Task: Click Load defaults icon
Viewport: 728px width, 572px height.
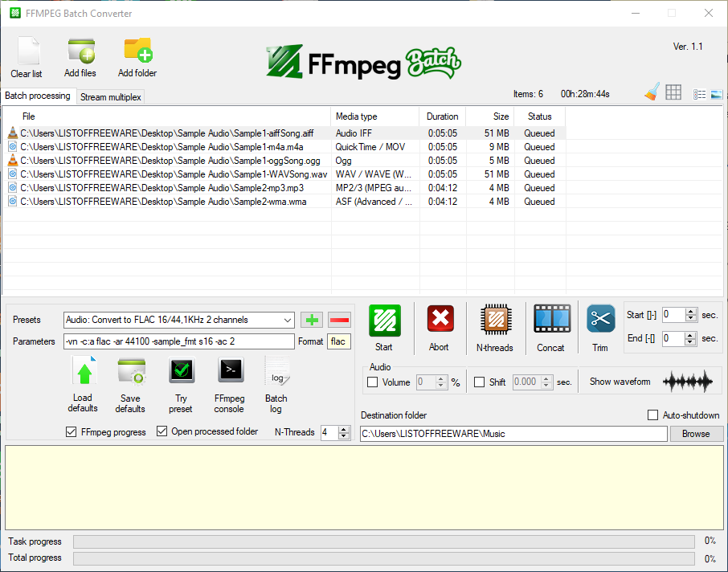Action: [84, 370]
